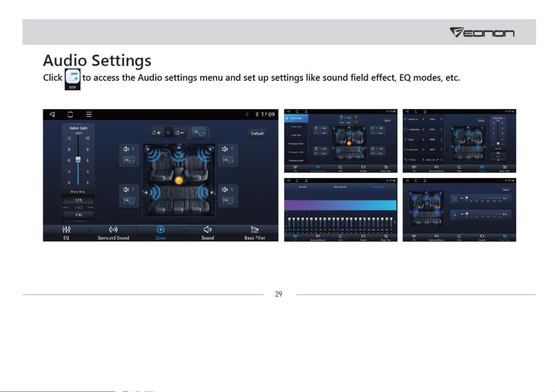Click the page number 29
This screenshot has width=555, height=392.
(279, 294)
